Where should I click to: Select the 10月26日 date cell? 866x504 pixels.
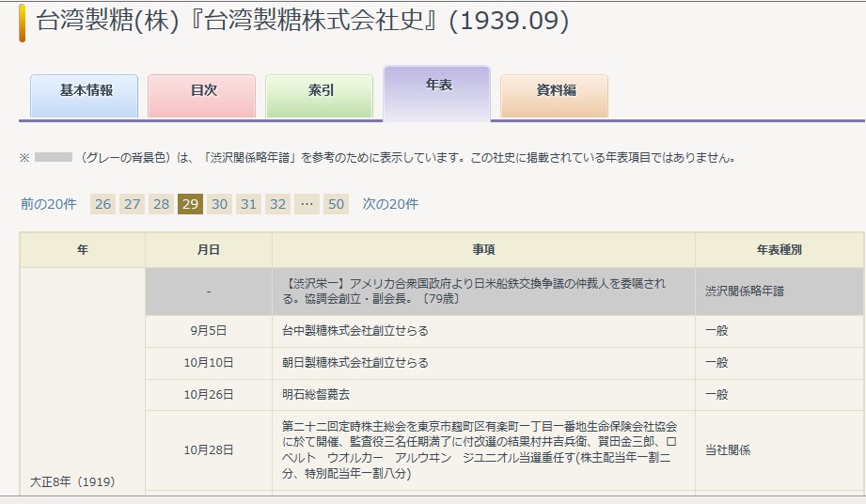209,395
